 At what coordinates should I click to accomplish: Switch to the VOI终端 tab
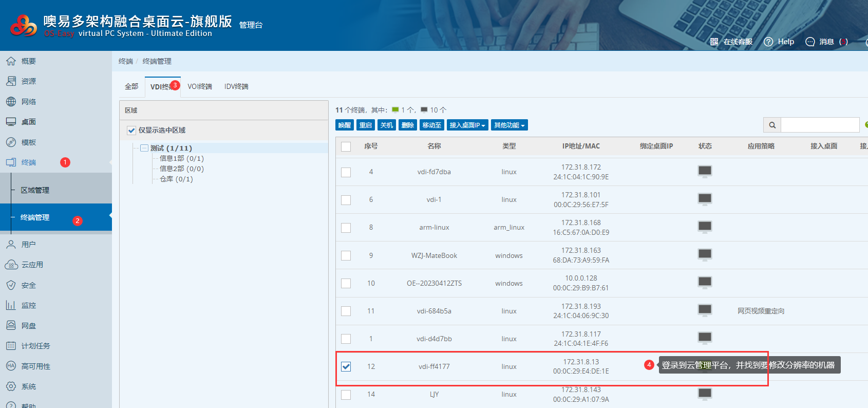pos(199,86)
